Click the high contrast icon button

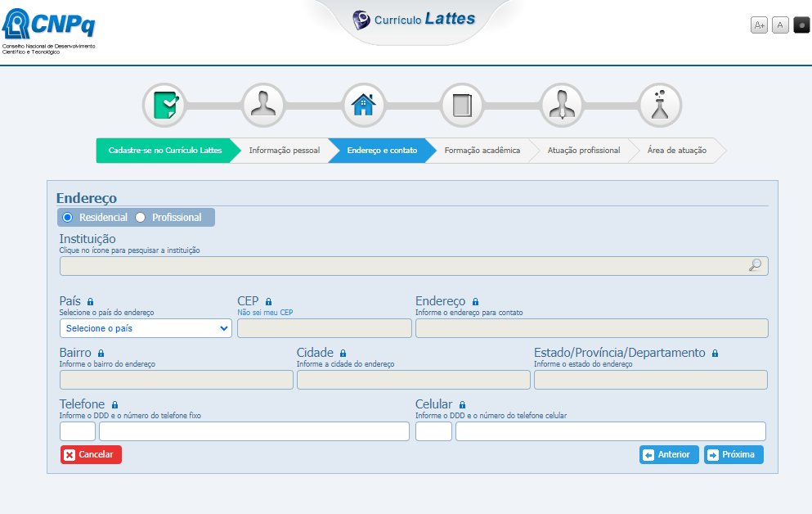pyautogui.click(x=801, y=25)
